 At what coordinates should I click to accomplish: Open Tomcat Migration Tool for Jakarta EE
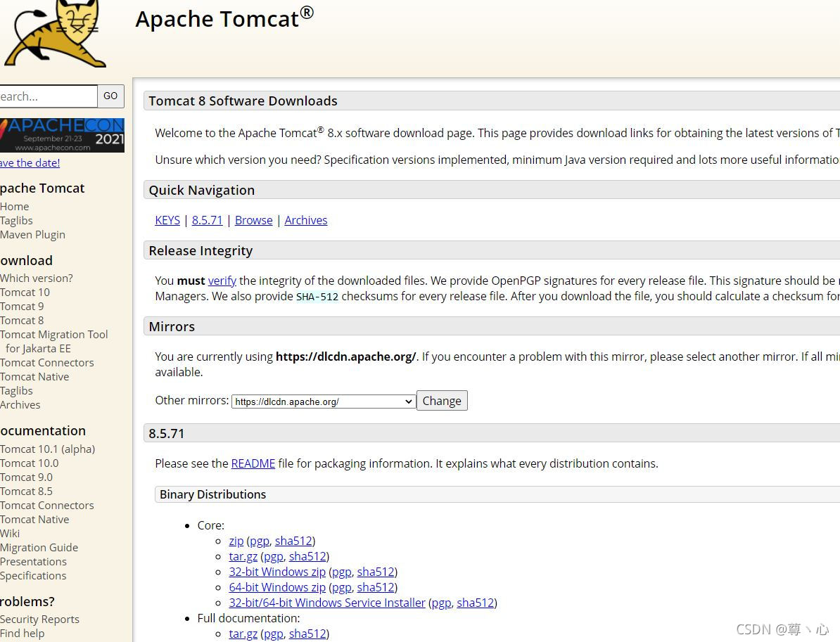[x=53, y=341]
